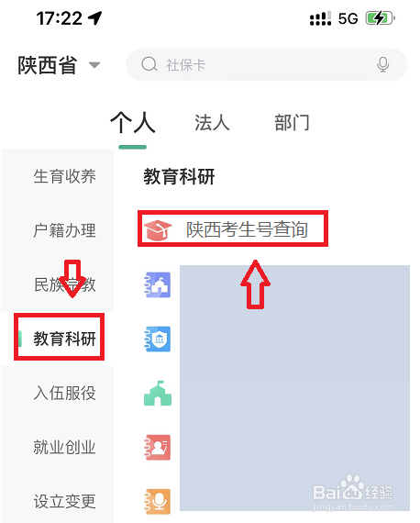The image size is (420, 523).
Task: Select 入伍服役 sidebar category
Action: (64, 394)
